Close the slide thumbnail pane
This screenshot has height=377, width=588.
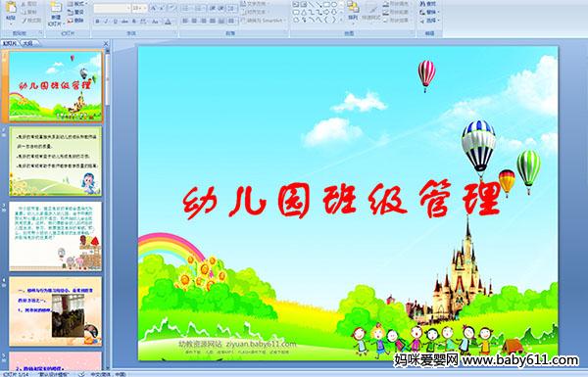106,43
